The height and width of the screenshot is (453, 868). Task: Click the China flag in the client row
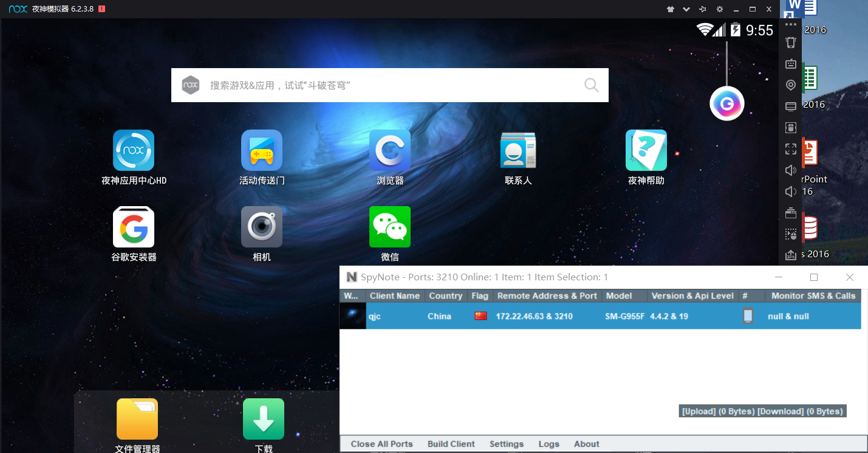(480, 316)
